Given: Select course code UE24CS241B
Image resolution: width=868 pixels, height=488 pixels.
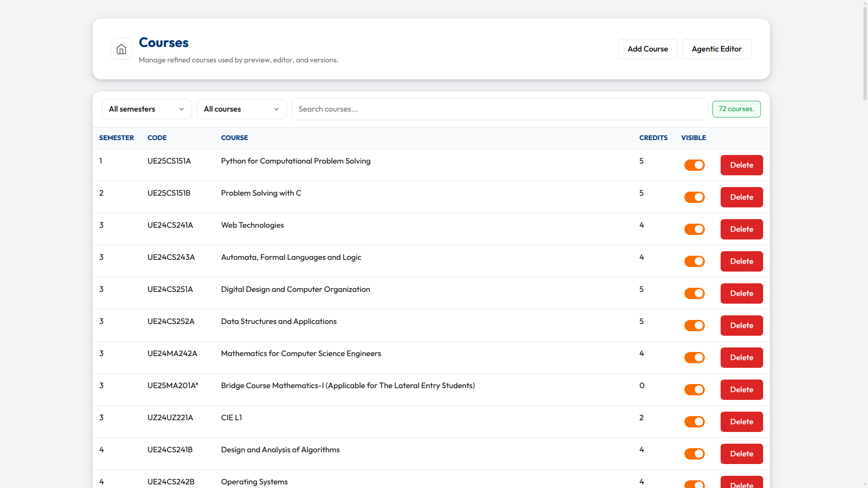Looking at the screenshot, I should coord(170,450).
